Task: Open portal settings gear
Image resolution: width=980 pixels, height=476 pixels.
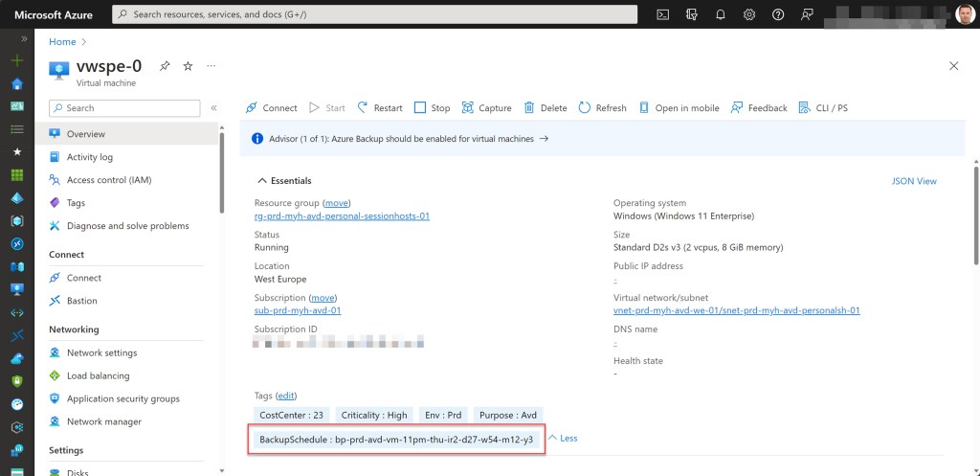Action: coord(749,14)
